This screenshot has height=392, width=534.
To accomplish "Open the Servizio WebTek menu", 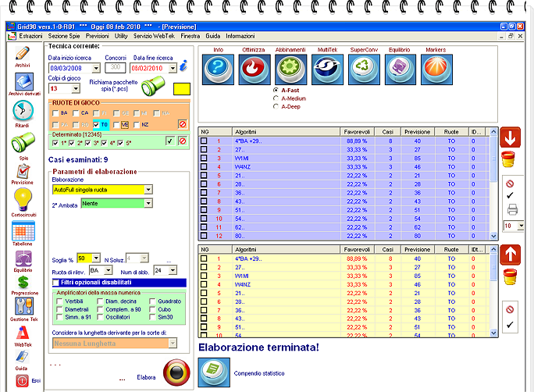I will pyautogui.click(x=154, y=36).
